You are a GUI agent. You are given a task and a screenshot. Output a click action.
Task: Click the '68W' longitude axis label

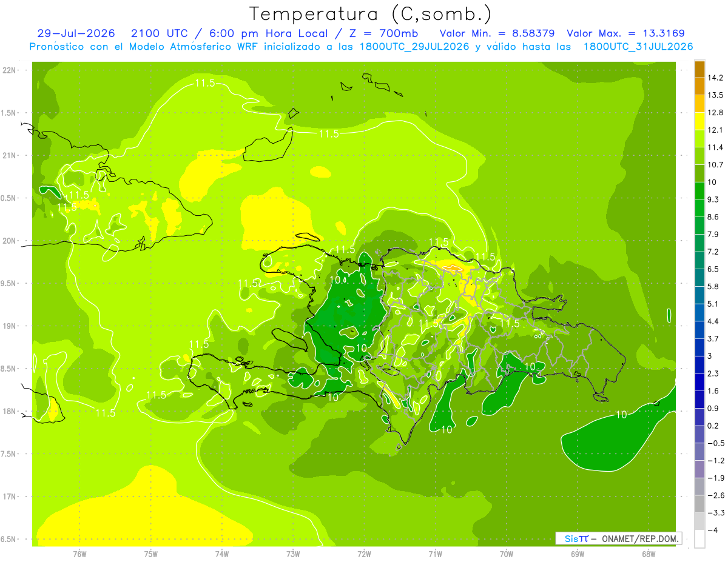[649, 554]
